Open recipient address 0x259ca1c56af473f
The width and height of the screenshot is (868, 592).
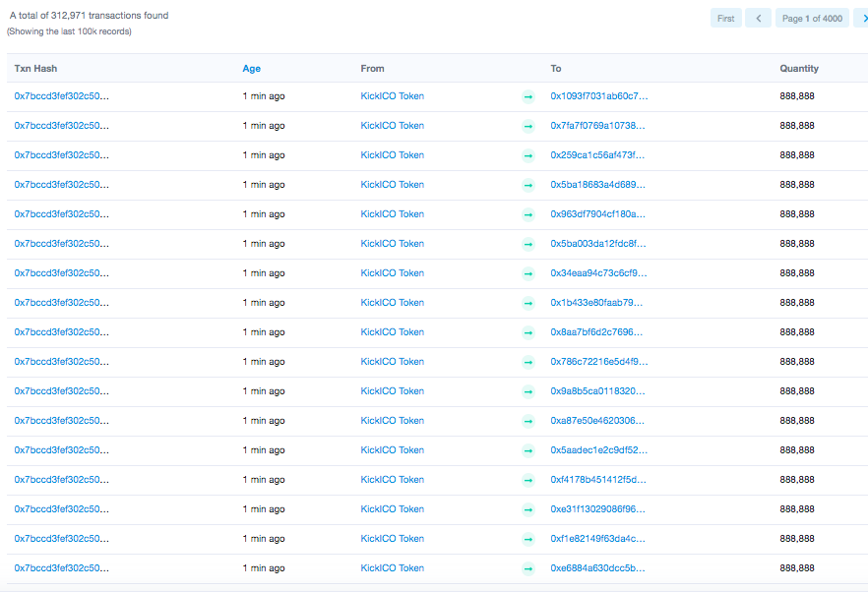click(x=597, y=155)
